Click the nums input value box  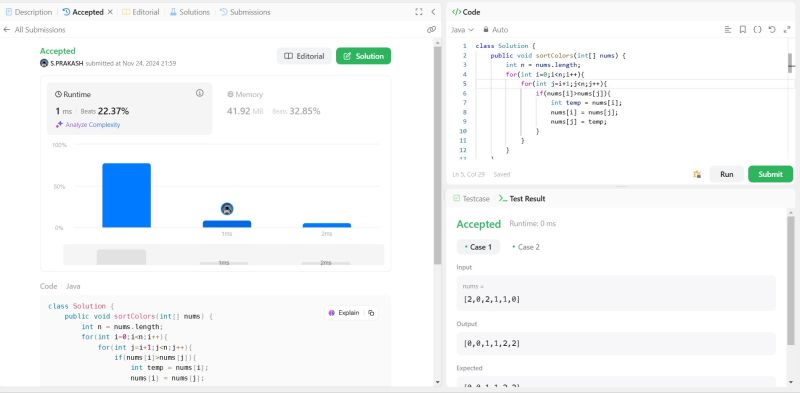616,293
